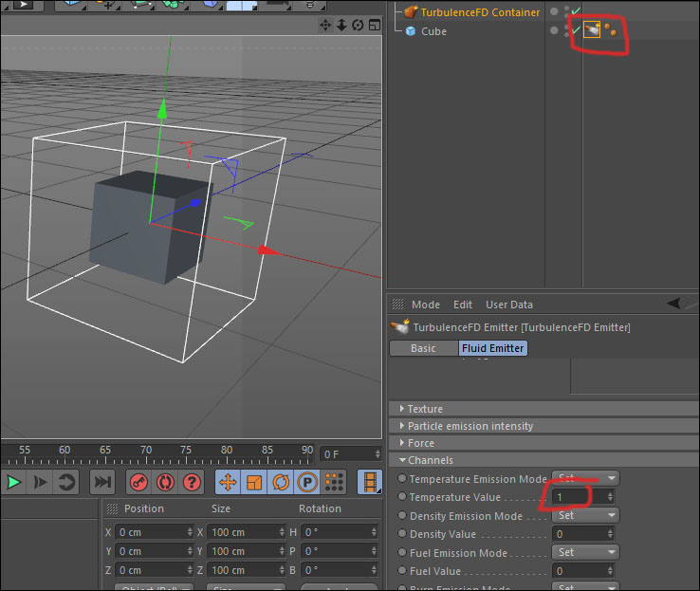The image size is (700, 591).
Task: Click the red X axis arrow handle
Action: point(268,250)
